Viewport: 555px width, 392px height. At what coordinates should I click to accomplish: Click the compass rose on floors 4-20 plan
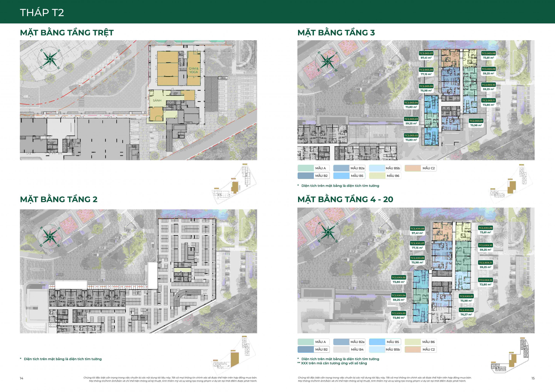[x=328, y=232]
